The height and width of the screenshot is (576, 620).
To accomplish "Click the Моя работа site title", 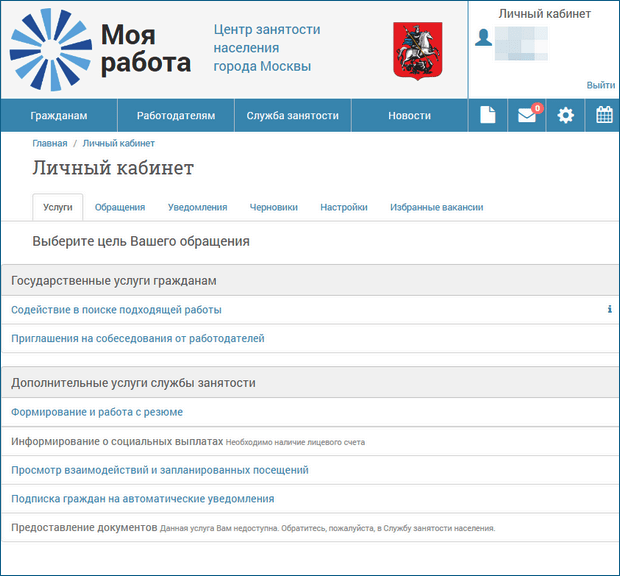I will (146, 49).
